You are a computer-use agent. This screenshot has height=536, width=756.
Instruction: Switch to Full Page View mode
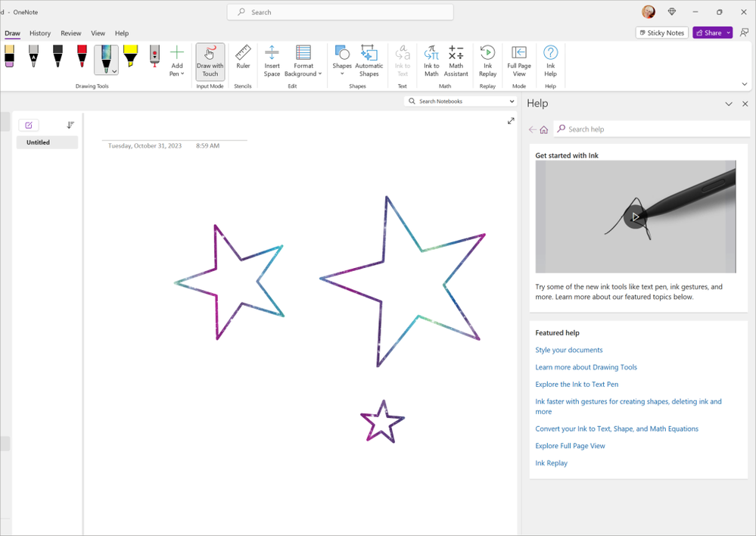click(x=518, y=61)
